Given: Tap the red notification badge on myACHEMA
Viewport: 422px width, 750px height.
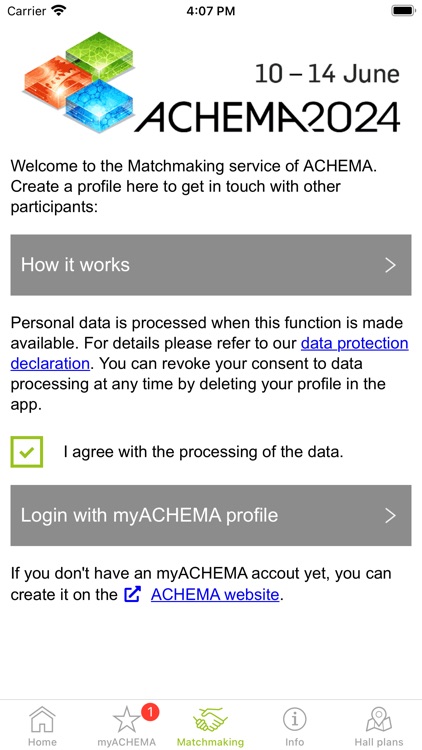Looking at the screenshot, I should (150, 713).
